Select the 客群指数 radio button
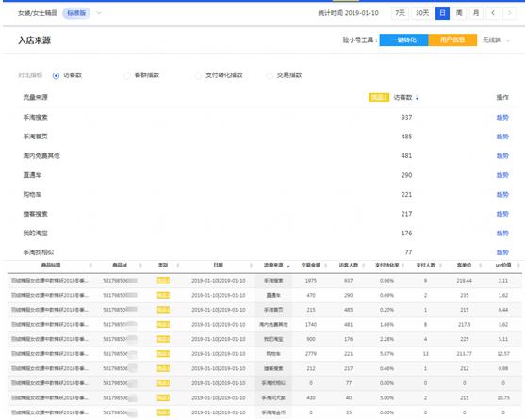Screen dimensions: 525x420 coord(127,76)
